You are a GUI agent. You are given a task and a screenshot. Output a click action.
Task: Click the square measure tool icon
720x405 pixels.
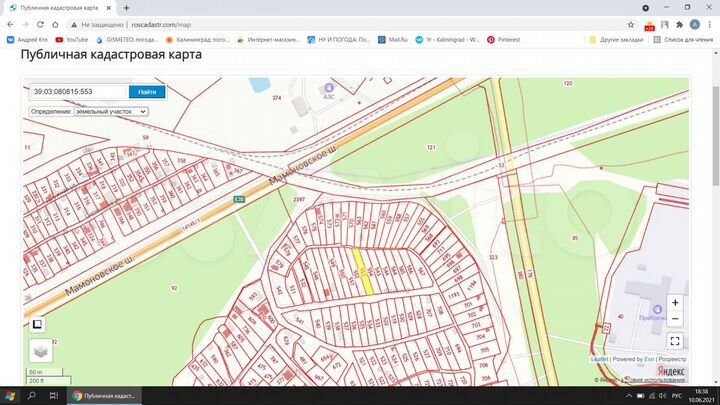coord(36,324)
